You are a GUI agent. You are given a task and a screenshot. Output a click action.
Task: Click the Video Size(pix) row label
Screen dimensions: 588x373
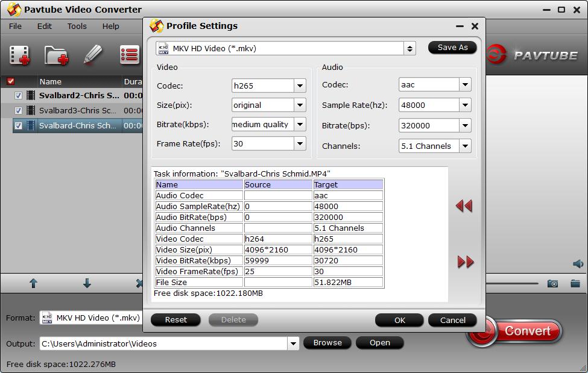199,249
